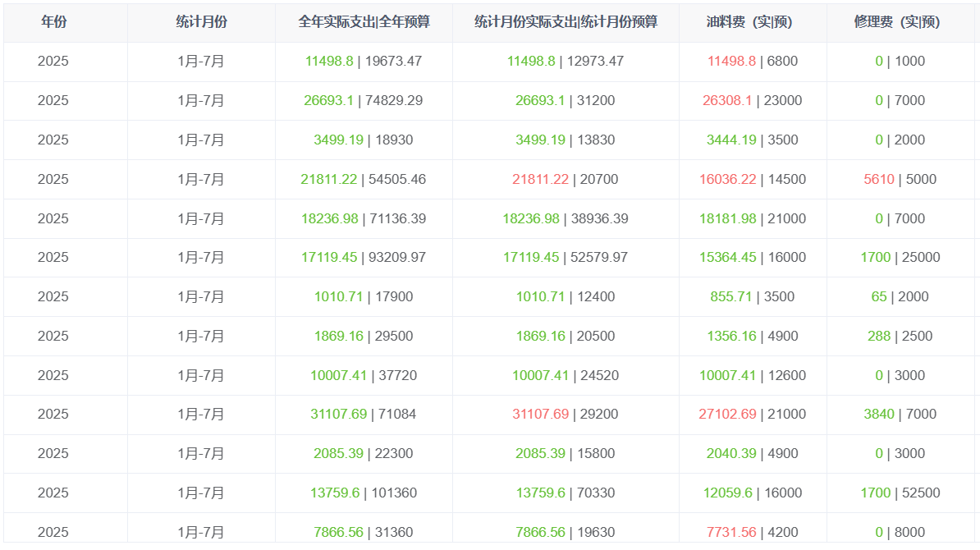The image size is (980, 550).
Task: Click the 油料费 (实|预) column header
Action: pos(749,22)
